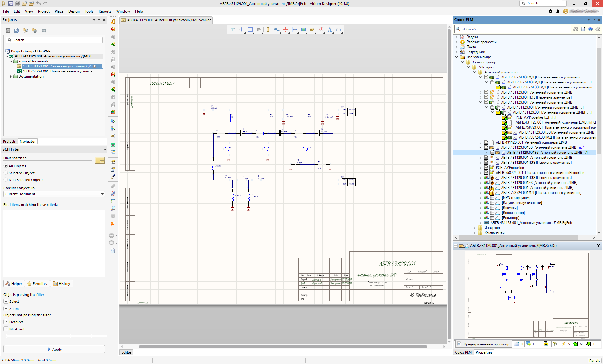This screenshot has height=364, width=603.
Task: Collapse the Демонстратор tree node
Action: click(462, 62)
